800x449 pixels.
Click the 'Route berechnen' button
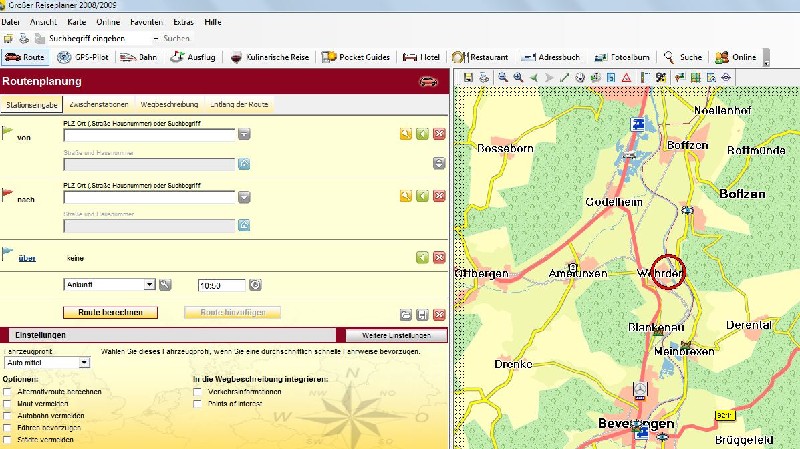pyautogui.click(x=110, y=311)
